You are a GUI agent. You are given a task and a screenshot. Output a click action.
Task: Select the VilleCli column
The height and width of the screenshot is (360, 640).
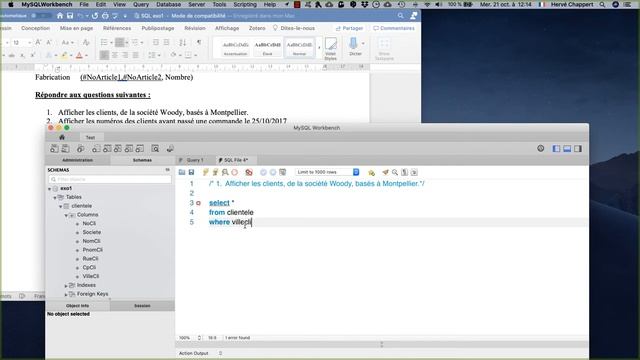[91, 276]
